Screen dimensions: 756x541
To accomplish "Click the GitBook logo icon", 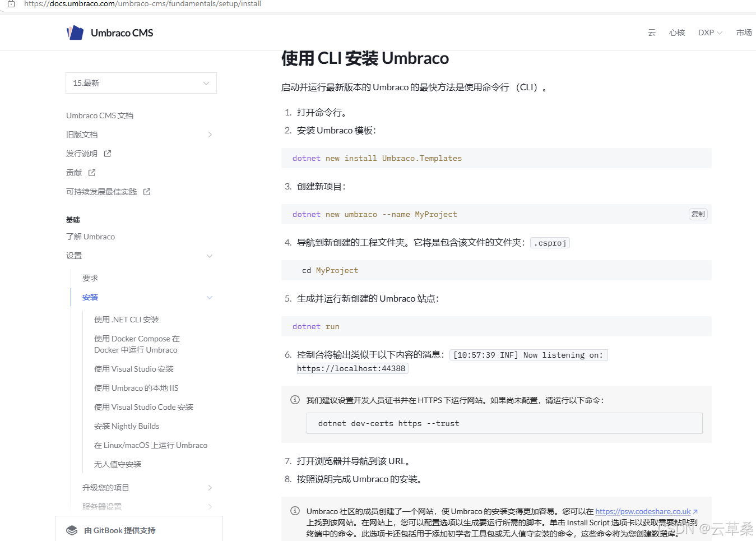I will point(72,530).
